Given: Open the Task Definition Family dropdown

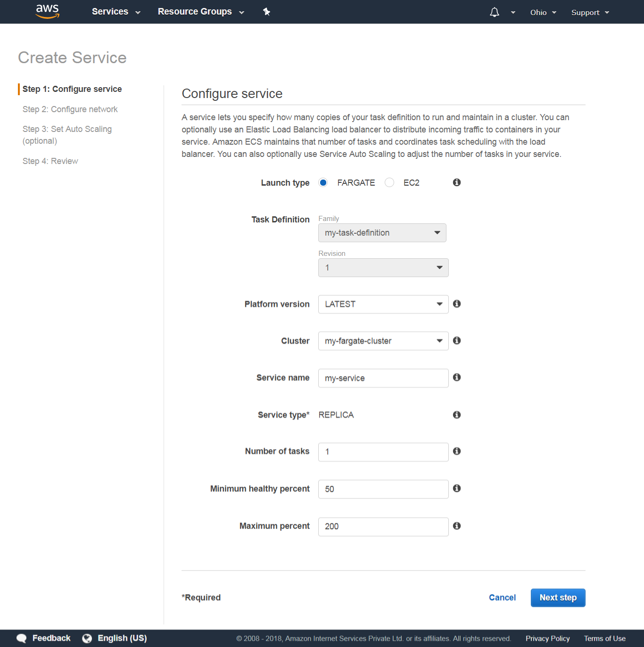Looking at the screenshot, I should point(382,233).
